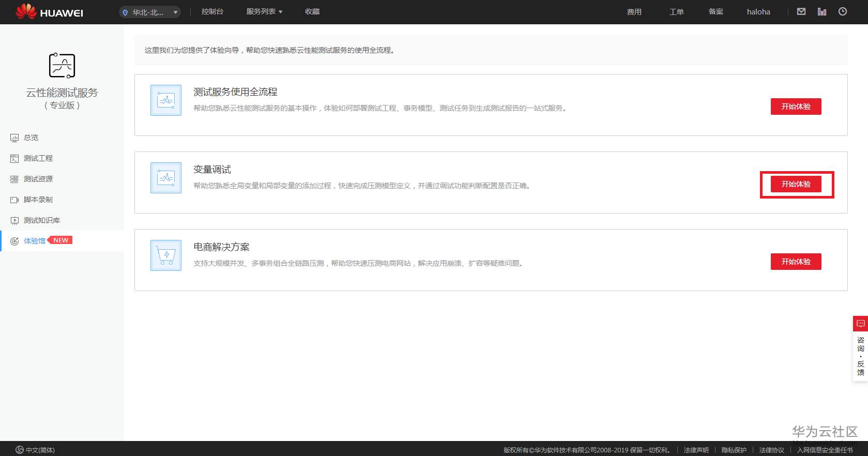Click the 变量调试 title

point(212,170)
